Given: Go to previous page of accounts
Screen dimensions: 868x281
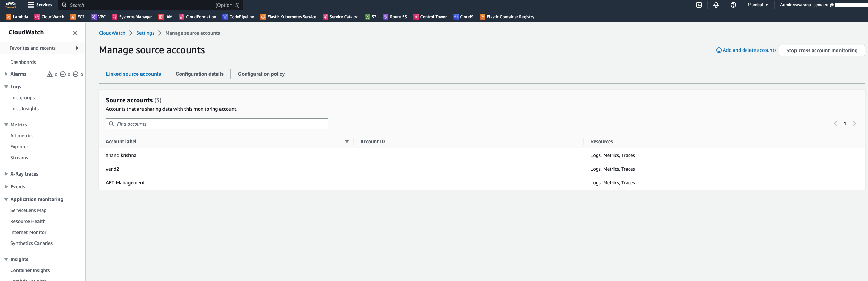Looking at the screenshot, I should coord(835,124).
